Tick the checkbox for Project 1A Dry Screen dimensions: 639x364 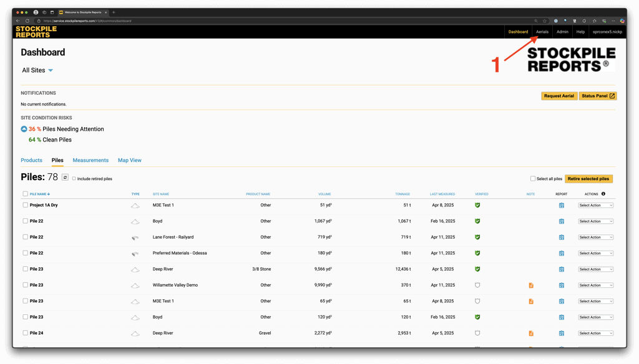coord(26,205)
